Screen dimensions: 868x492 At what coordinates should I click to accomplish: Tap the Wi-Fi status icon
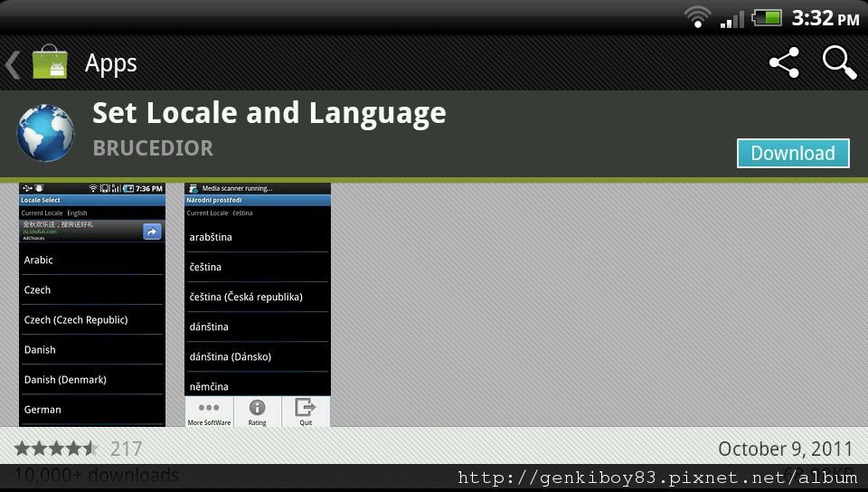697,16
